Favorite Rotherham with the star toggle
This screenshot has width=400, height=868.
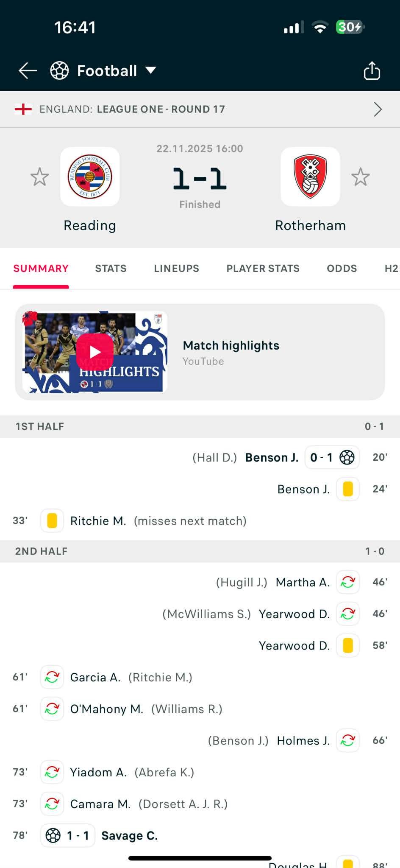(361, 177)
